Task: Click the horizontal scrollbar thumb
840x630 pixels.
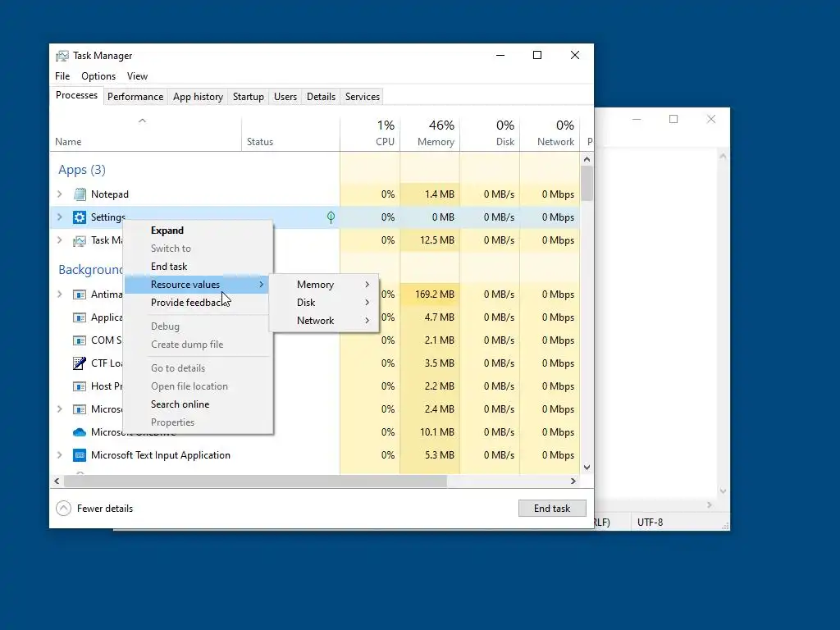Action: click(255, 481)
